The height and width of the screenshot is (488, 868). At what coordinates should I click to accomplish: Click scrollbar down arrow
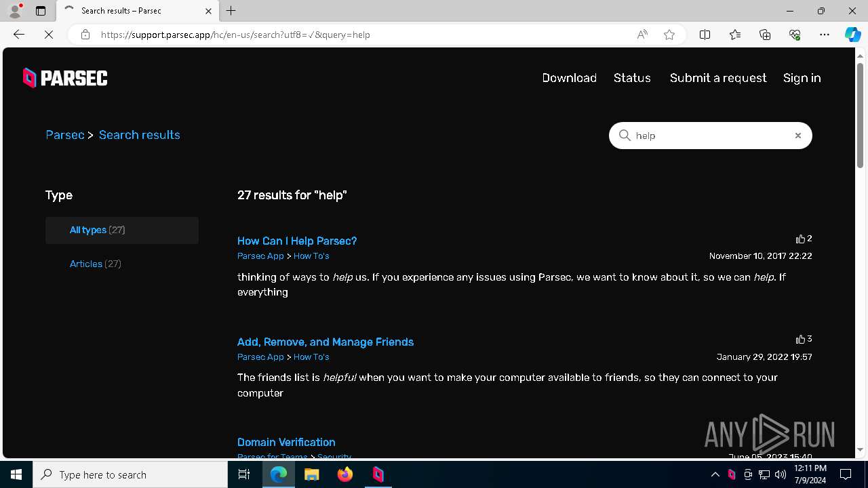click(861, 449)
